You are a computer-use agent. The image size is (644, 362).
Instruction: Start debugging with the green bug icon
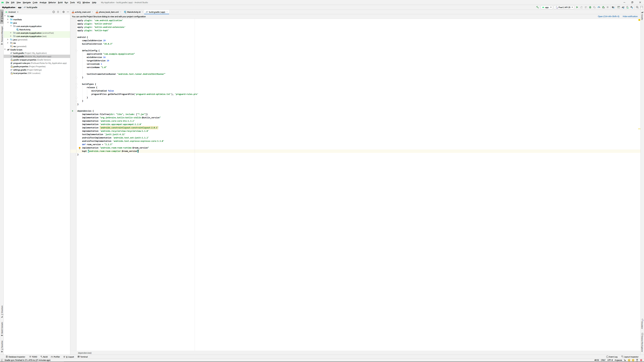[590, 7]
